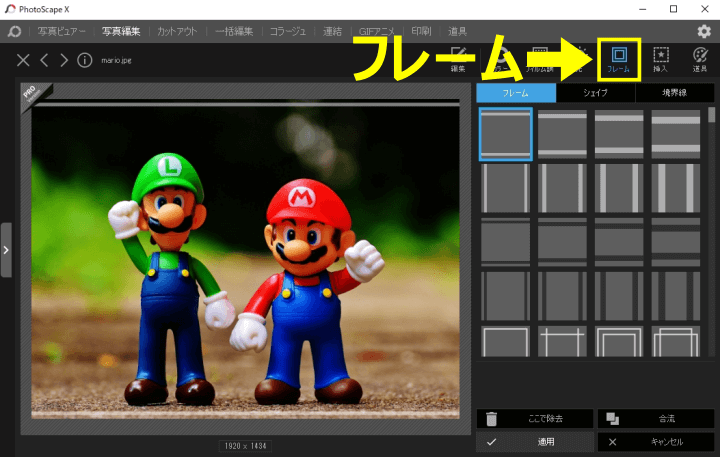Pick the second-thickest light vertical-bar frame thumbnail

[619, 188]
